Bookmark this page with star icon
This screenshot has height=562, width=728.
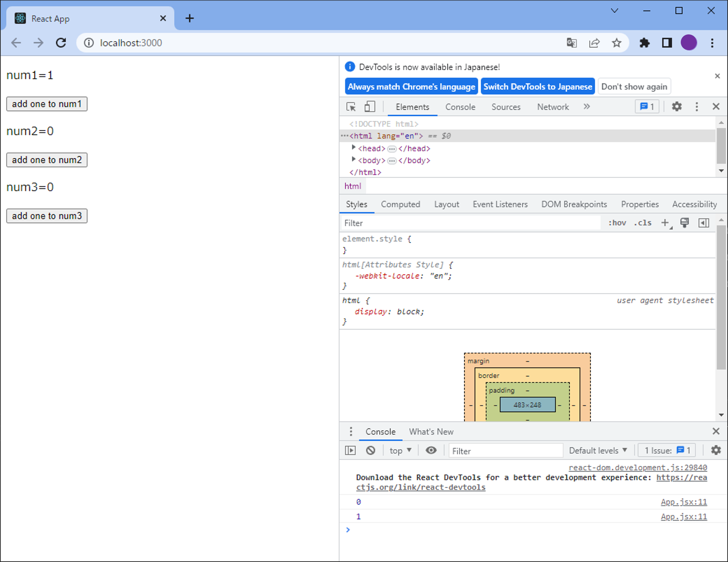coord(616,43)
